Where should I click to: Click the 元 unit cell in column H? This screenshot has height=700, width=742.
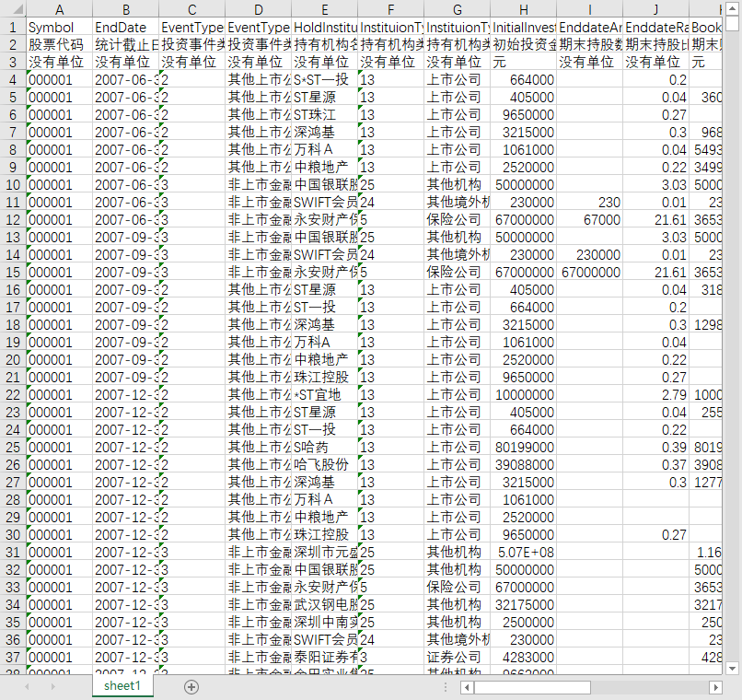[523, 62]
